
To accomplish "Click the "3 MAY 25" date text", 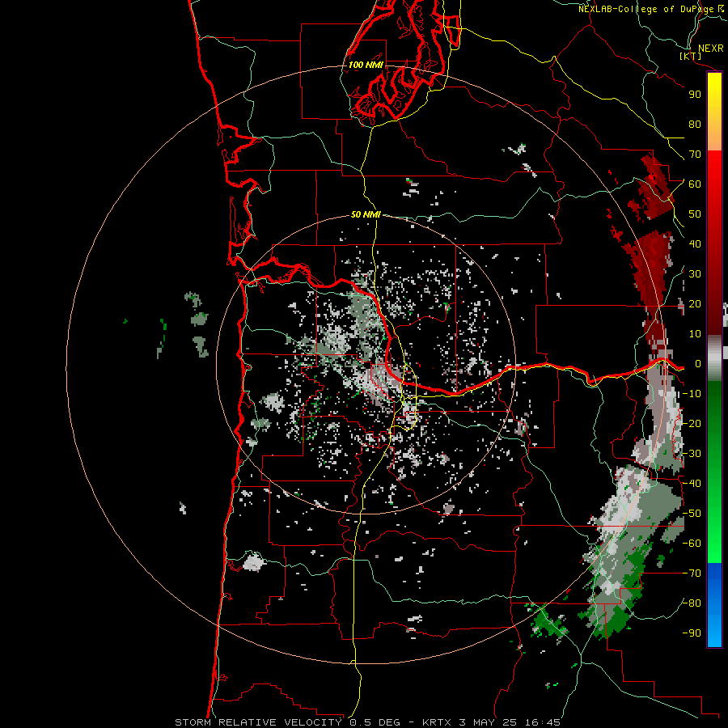I will point(489,722).
